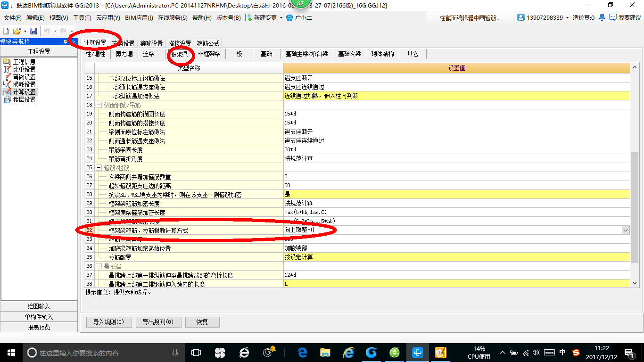Select the 剪力墙 component tab
The height and width of the screenshot is (362, 644).
124,54
